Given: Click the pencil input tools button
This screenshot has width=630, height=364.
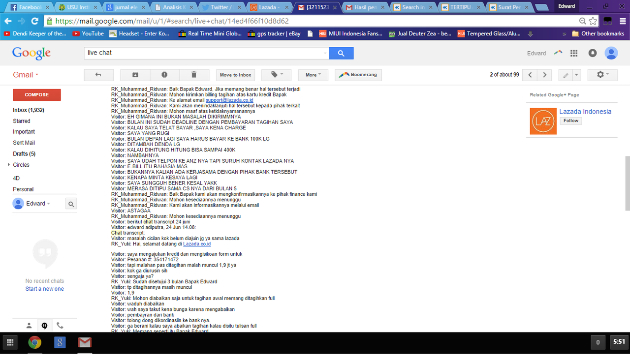Looking at the screenshot, I should 566,75.
